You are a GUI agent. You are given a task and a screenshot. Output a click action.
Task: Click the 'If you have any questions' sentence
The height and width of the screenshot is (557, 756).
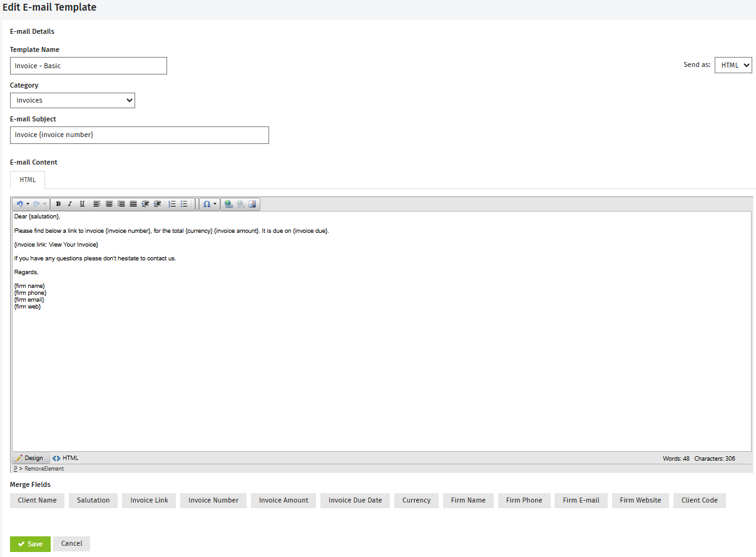click(x=95, y=258)
